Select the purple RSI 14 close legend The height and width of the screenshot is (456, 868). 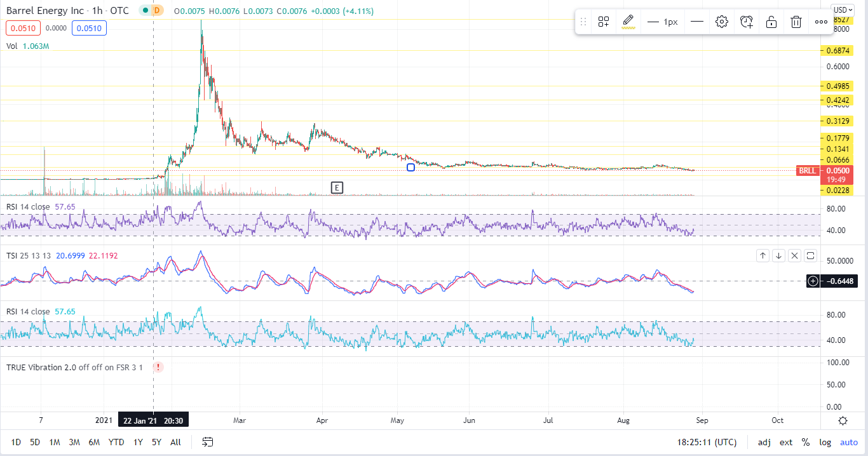pyautogui.click(x=41, y=207)
